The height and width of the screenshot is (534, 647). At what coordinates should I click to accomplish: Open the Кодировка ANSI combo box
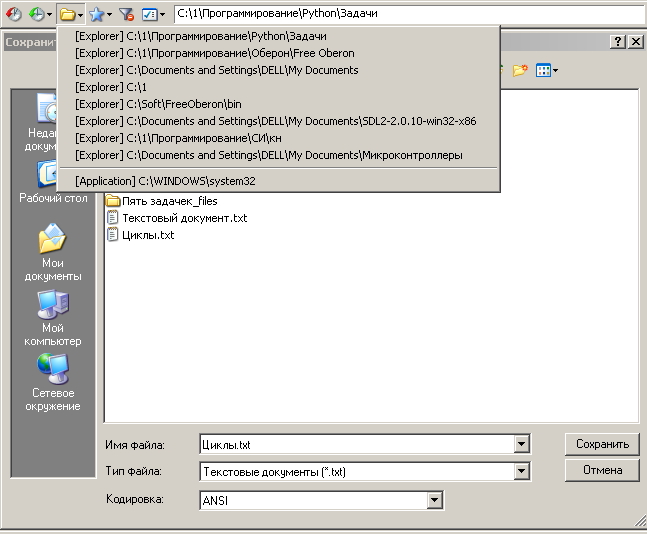coord(434,500)
